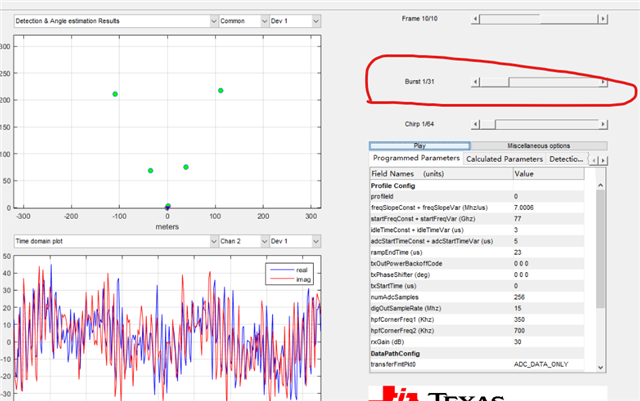Select the txOutPowerBackoffCode row
The height and width of the screenshot is (401, 640).
[x=477, y=264]
